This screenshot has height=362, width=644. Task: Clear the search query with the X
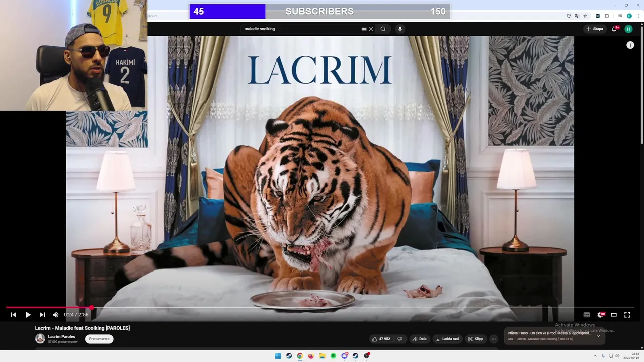371,29
